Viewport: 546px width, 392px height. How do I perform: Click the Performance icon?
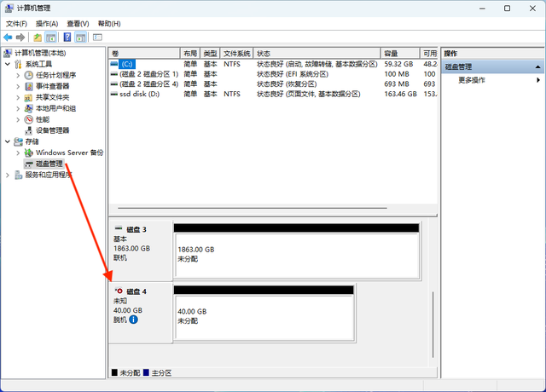(28, 119)
